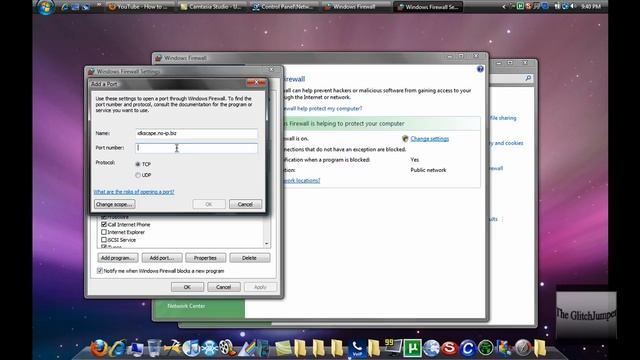Viewport: 640px width, 360px height.
Task: Switch to Windows Firewall taskbar item
Action: 355,7
